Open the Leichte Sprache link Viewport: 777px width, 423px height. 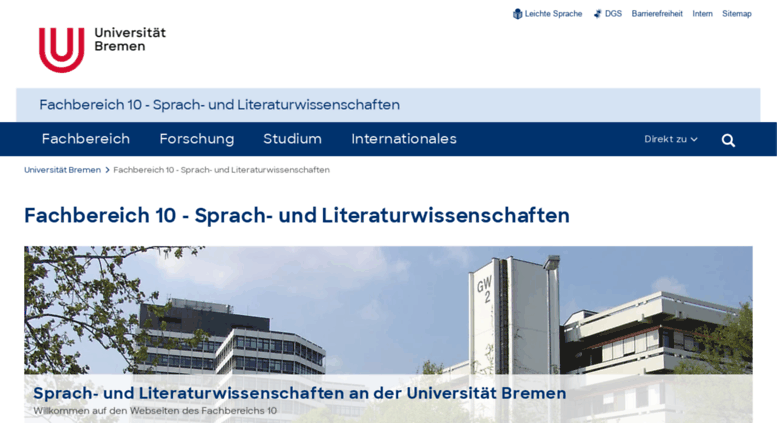553,14
